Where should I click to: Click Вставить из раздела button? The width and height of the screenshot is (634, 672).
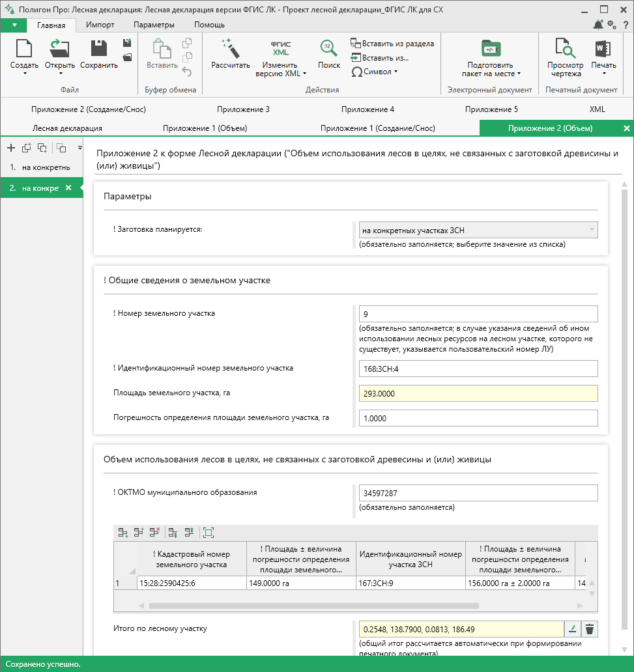point(392,44)
